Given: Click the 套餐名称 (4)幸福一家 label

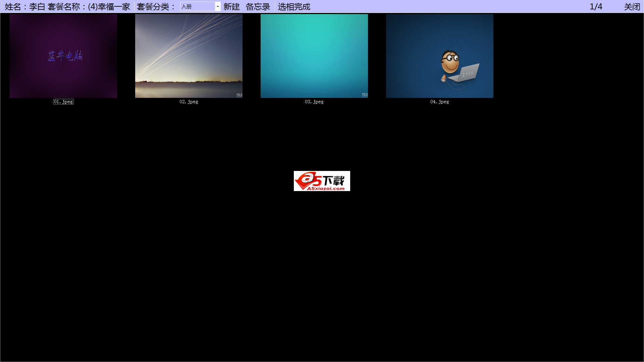Looking at the screenshot, I should point(89,7).
